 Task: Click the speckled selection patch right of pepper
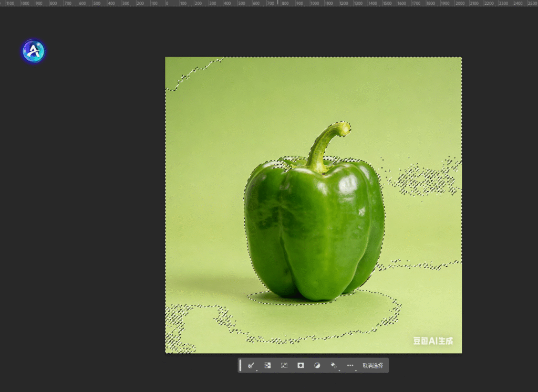point(425,179)
